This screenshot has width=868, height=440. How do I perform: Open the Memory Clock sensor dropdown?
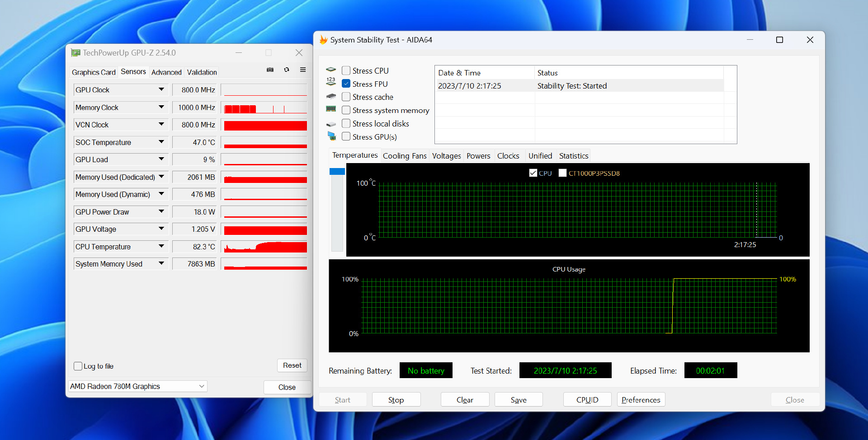(161, 107)
